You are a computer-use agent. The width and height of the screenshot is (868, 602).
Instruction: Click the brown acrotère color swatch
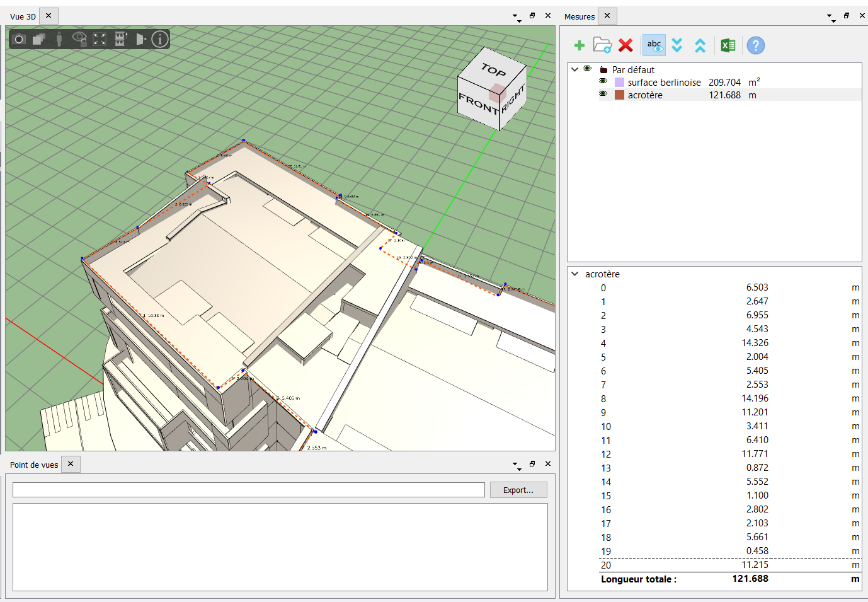click(619, 95)
